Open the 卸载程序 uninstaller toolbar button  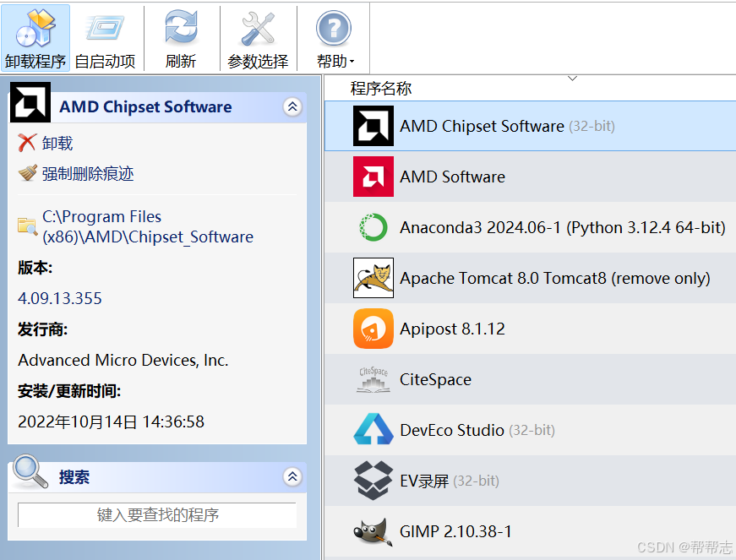tap(35, 39)
